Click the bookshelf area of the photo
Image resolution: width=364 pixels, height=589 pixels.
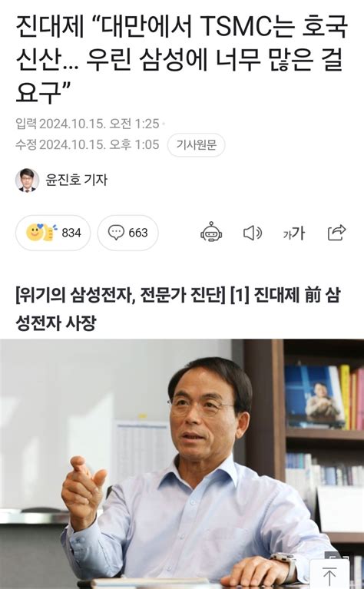[x=323, y=432]
